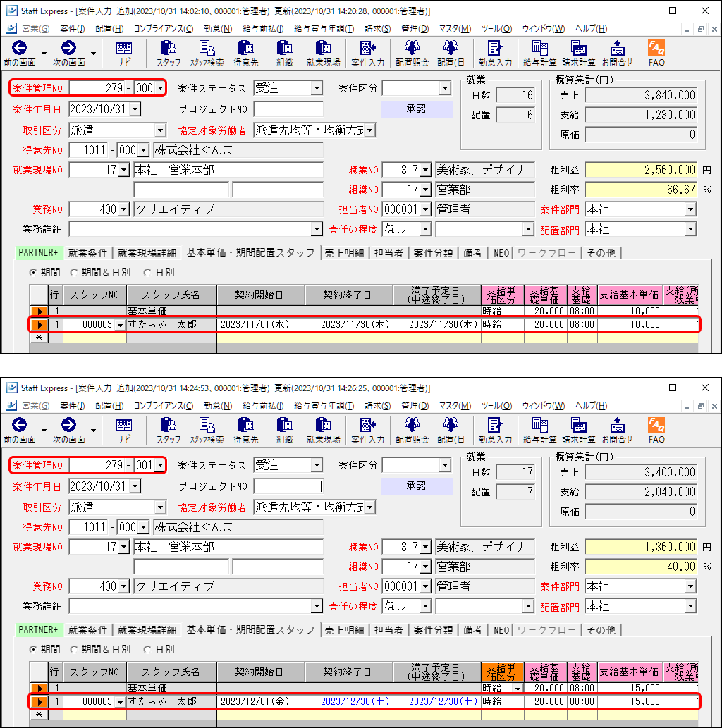The image size is (722, 728).
Task: Open 取引区分 dropdown in case 279-001 window
Action: tap(159, 507)
